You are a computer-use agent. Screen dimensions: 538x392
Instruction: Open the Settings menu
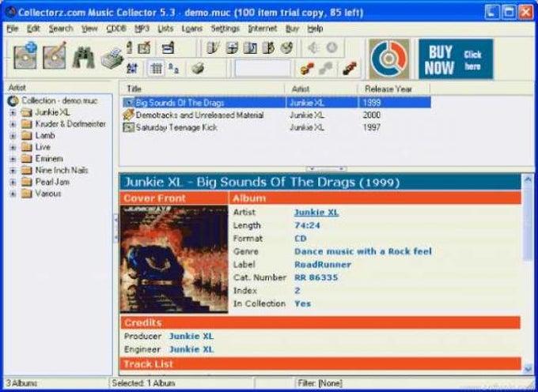pos(225,28)
